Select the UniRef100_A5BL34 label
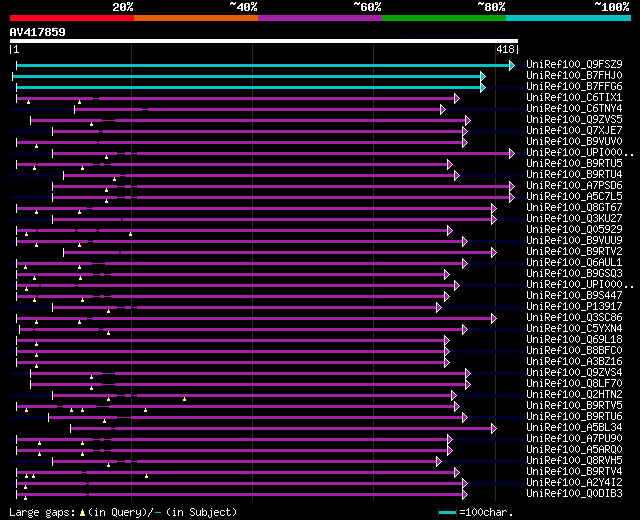 pyautogui.click(x=574, y=428)
